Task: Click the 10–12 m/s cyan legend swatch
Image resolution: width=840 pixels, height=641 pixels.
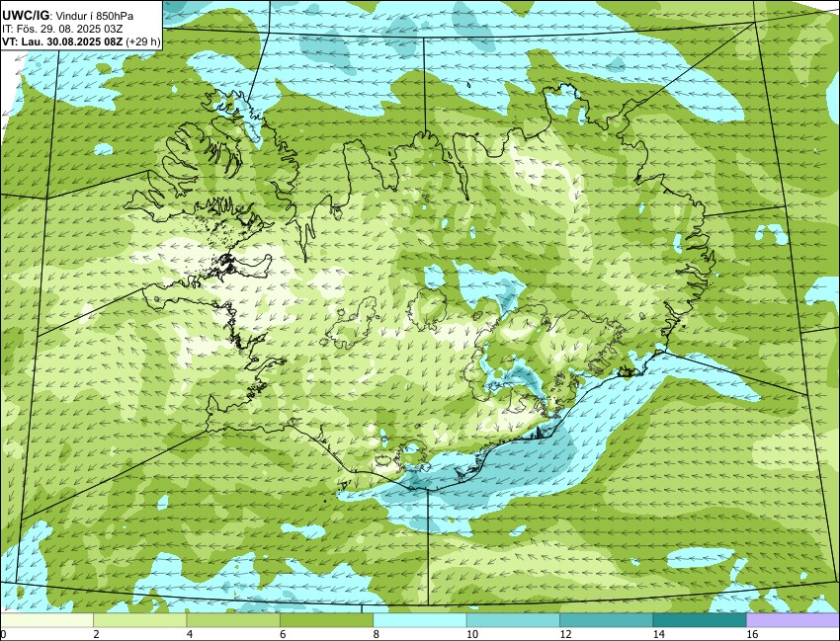Action: (x=513, y=620)
